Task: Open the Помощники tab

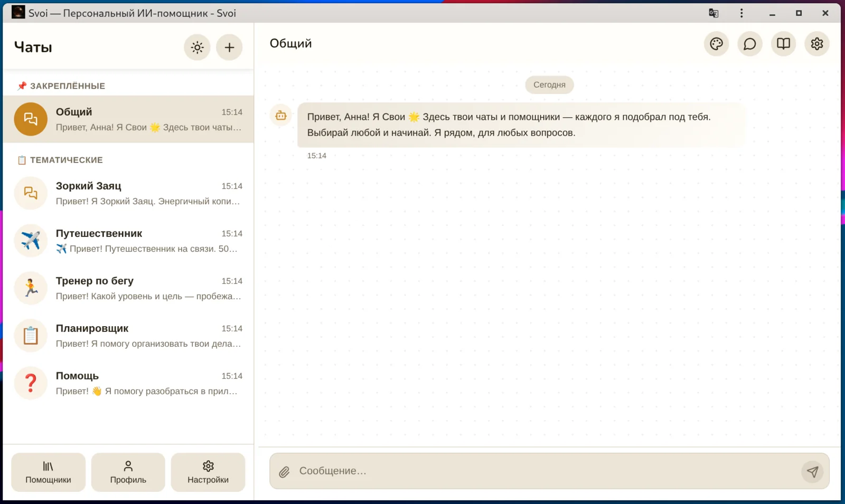Action: coord(48,472)
